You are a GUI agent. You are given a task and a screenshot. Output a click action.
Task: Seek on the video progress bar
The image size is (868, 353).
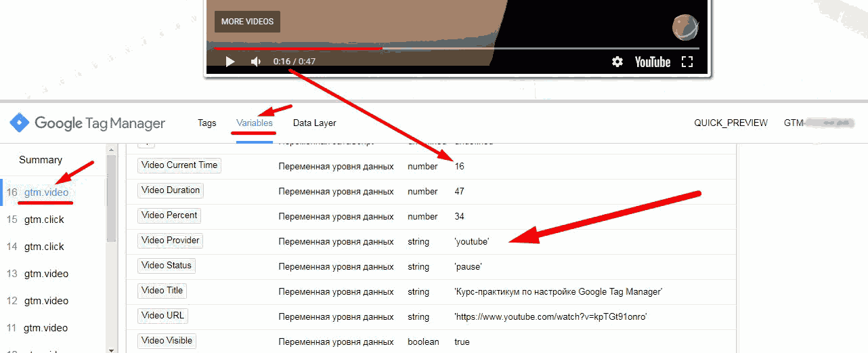(457, 48)
